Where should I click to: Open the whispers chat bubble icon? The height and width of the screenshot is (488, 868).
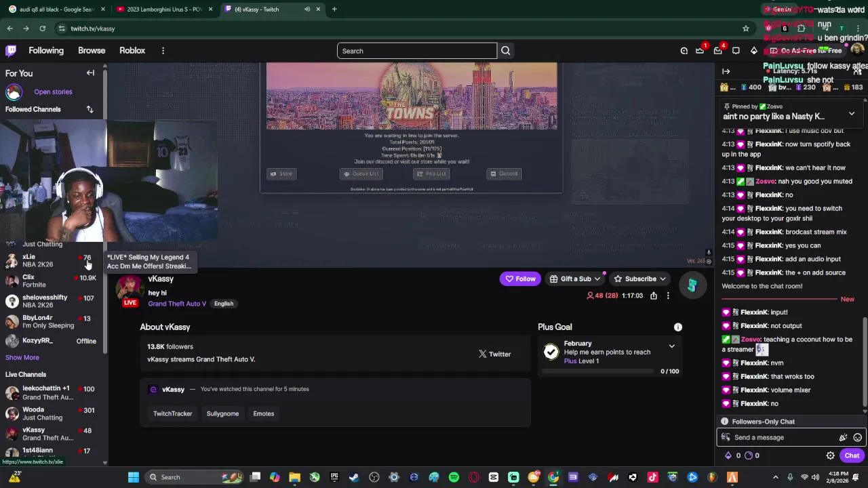tap(736, 51)
